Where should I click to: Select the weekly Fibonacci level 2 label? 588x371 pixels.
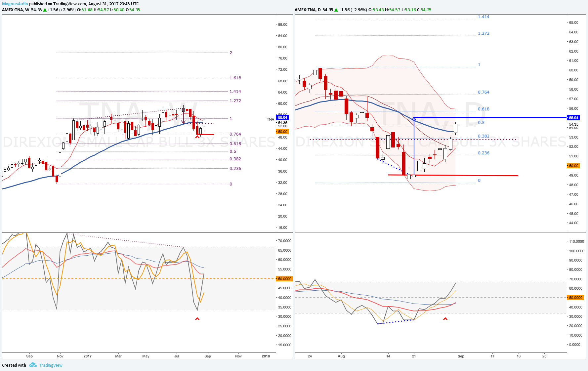(x=231, y=53)
